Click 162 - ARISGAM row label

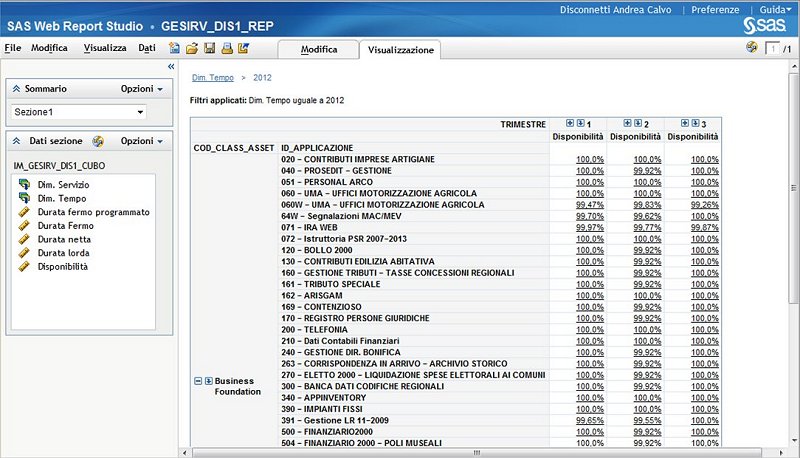coord(311,295)
